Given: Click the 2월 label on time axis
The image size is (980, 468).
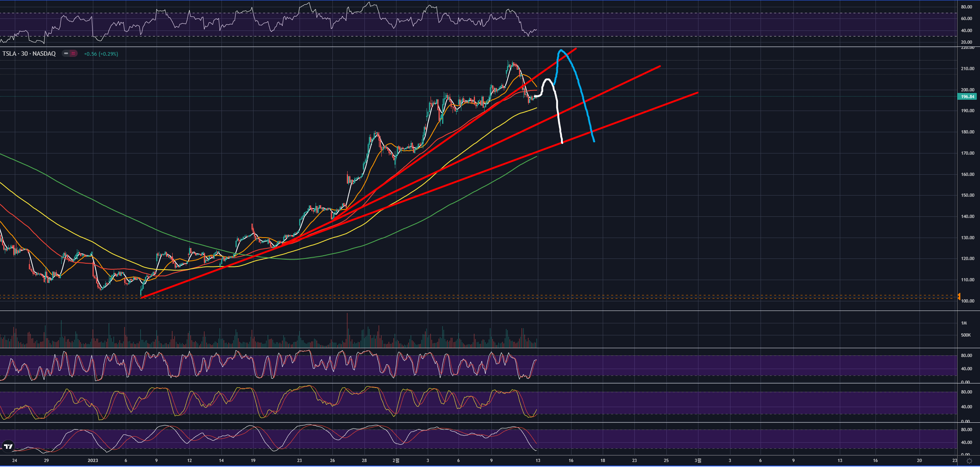Looking at the screenshot, I should tap(396, 460).
